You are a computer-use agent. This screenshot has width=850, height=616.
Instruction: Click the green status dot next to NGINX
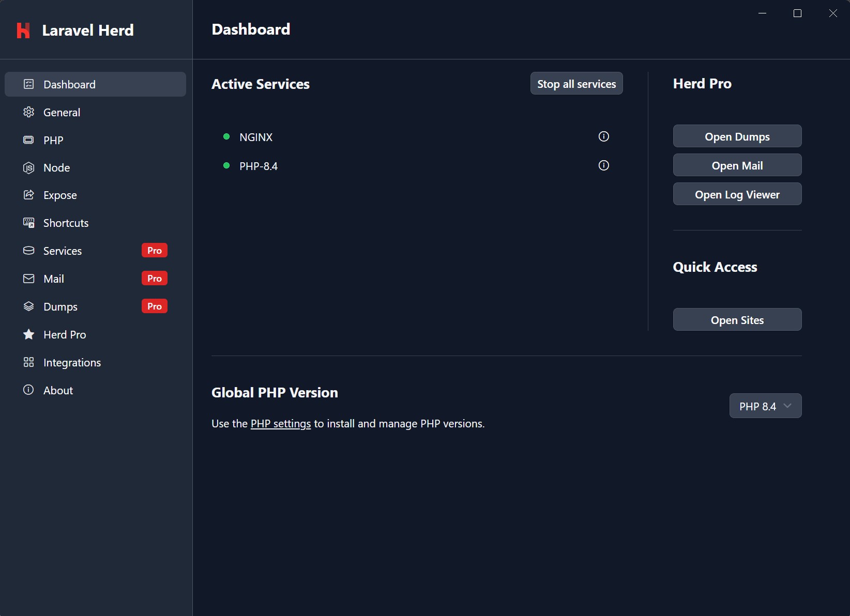(226, 136)
